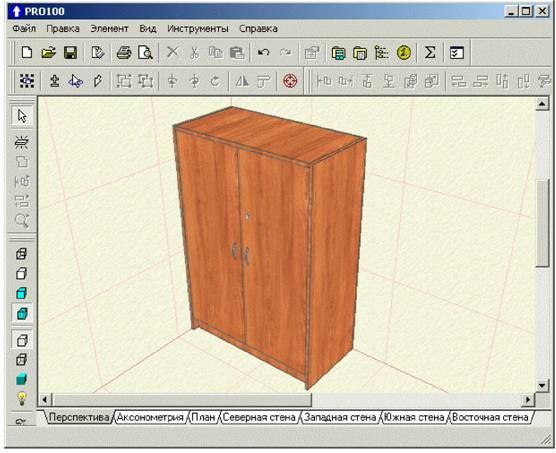The image size is (556, 453).
Task: Switch to the Аксонометрия tab
Action: (x=150, y=417)
